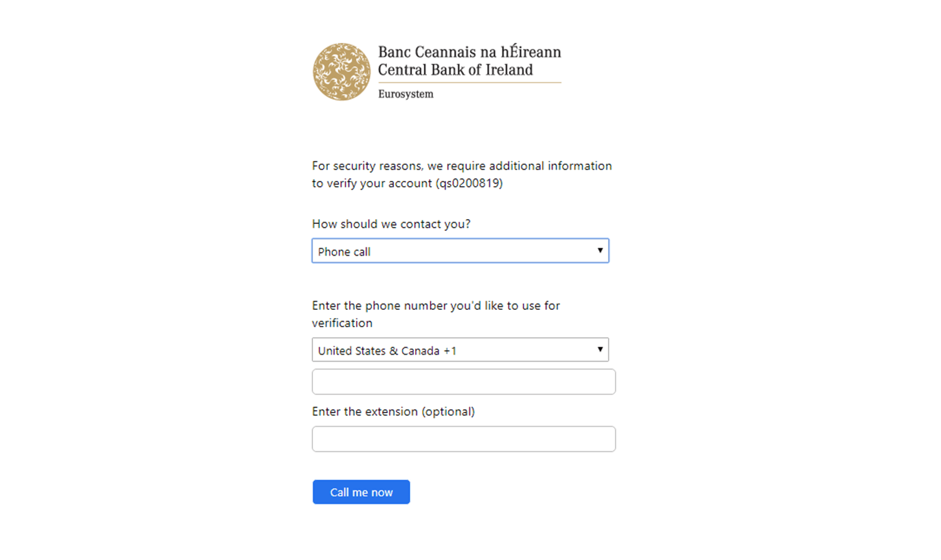The image size is (941, 560).
Task: Click the Call me now button
Action: coord(361,492)
